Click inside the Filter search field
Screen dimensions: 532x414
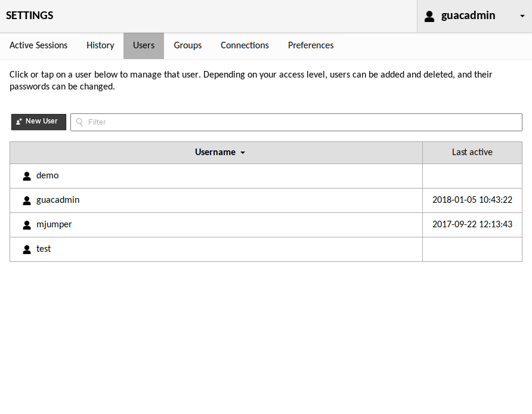coord(239,122)
